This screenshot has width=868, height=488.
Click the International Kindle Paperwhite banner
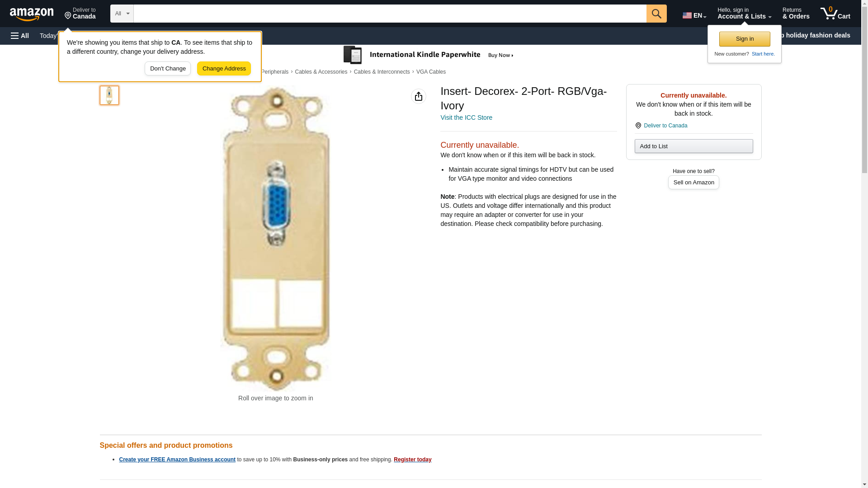coord(429,55)
